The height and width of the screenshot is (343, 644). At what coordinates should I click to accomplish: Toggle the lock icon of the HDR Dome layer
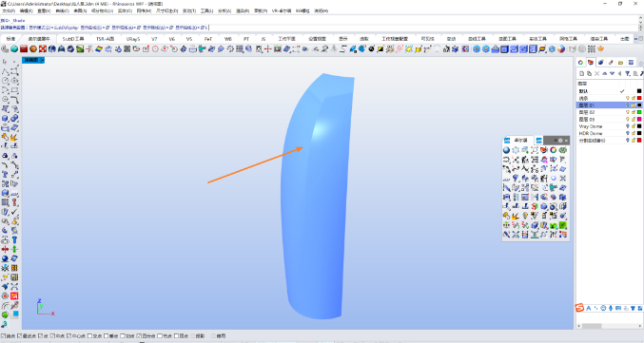(634, 133)
